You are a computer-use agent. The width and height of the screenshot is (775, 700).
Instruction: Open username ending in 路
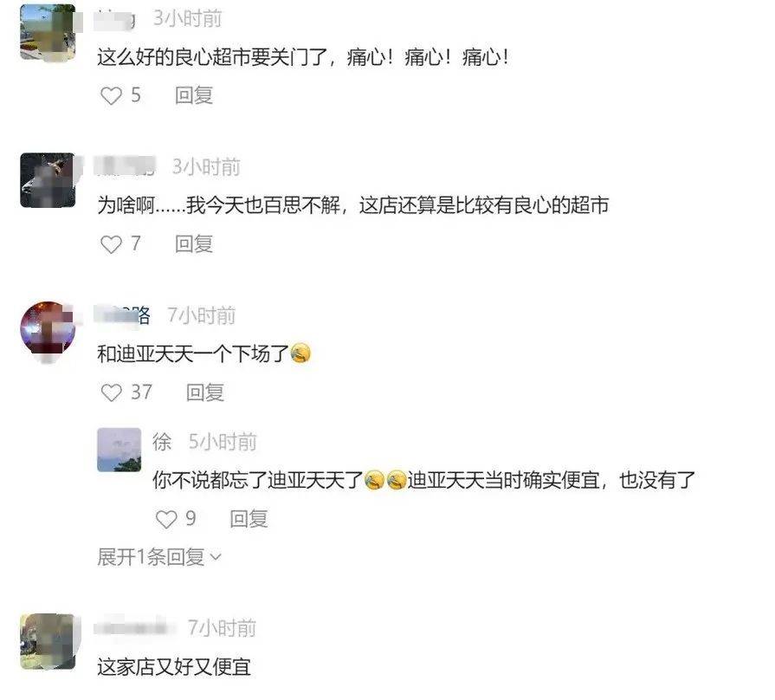coord(122,315)
